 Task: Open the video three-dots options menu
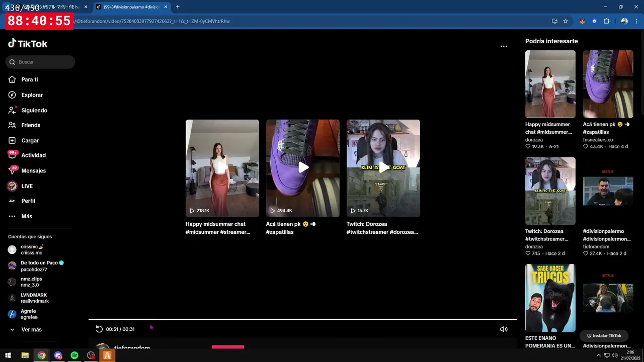(504, 46)
